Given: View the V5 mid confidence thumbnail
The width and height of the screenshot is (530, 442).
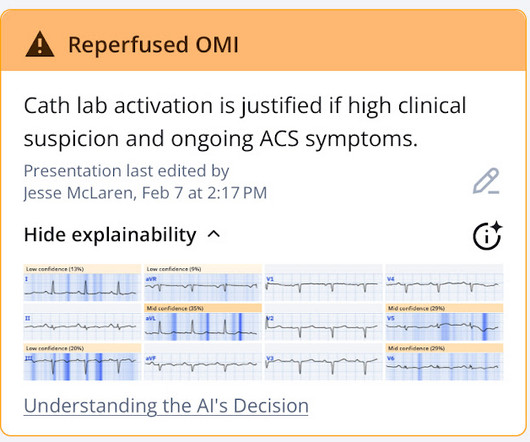Looking at the screenshot, I should click(x=444, y=322).
